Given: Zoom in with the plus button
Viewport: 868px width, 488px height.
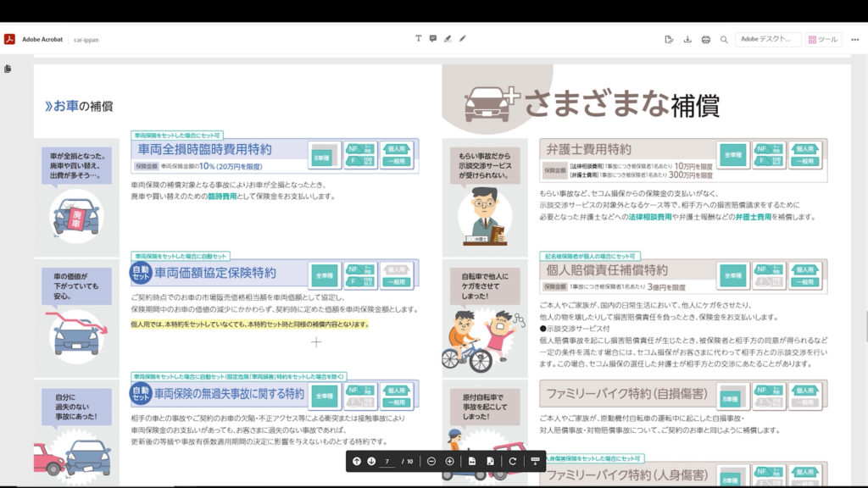Looking at the screenshot, I should (449, 461).
